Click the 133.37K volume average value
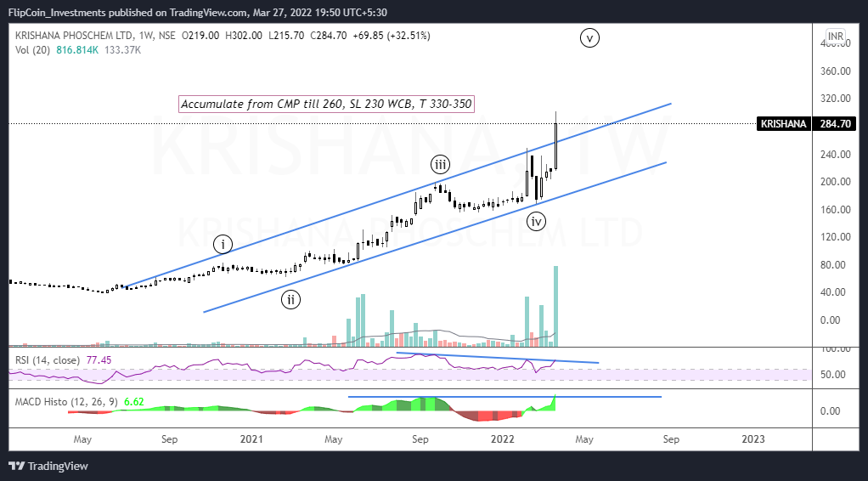868x481 pixels. point(122,50)
